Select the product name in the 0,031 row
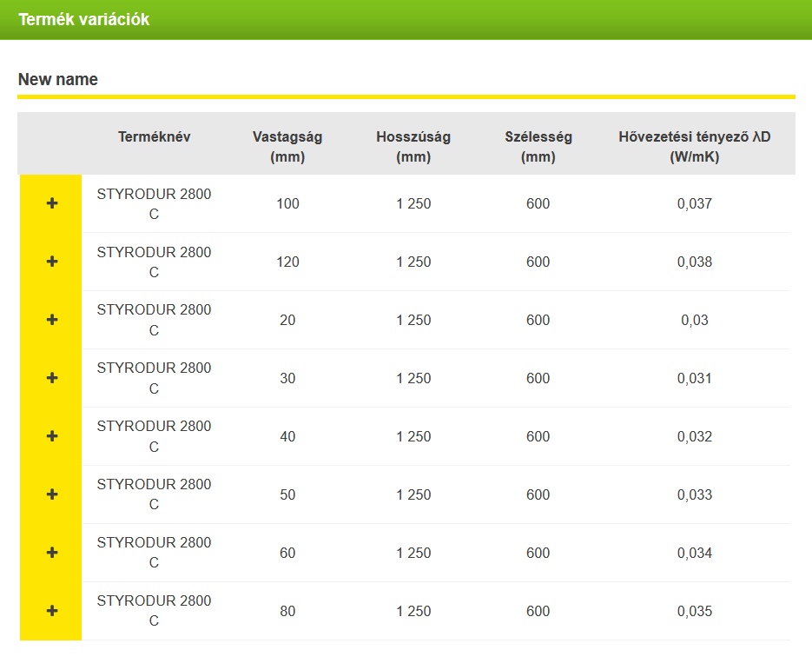 154,378
